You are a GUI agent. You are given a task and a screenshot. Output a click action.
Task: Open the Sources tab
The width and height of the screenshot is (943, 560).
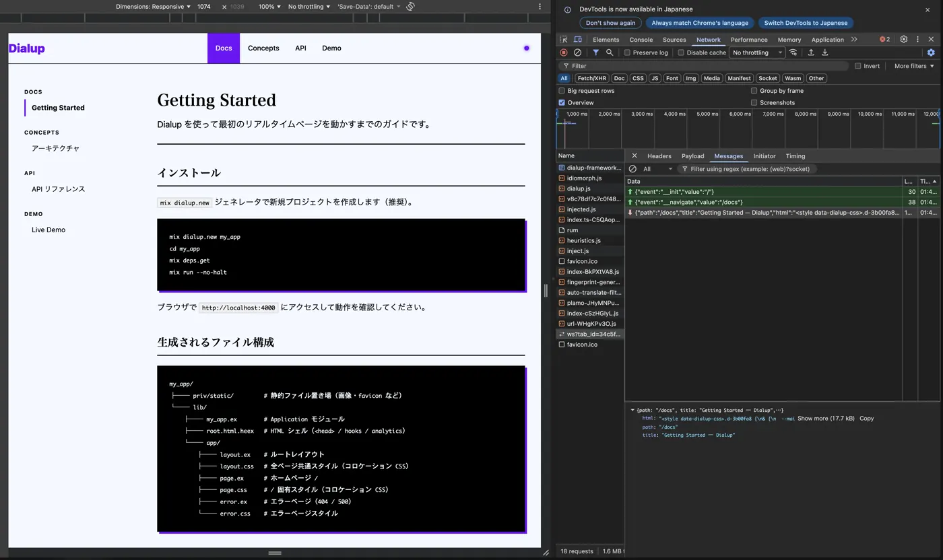tap(674, 40)
